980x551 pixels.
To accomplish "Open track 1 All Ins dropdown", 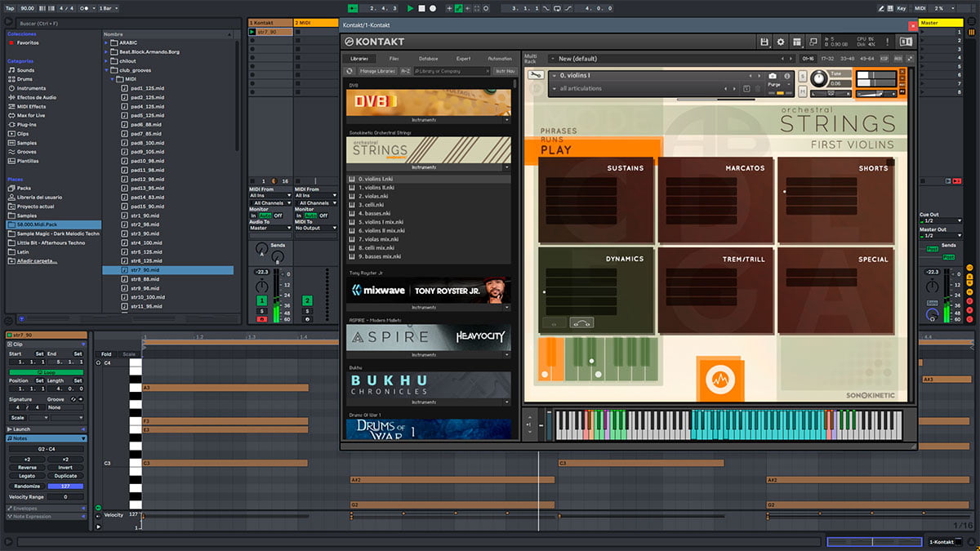I will point(270,196).
